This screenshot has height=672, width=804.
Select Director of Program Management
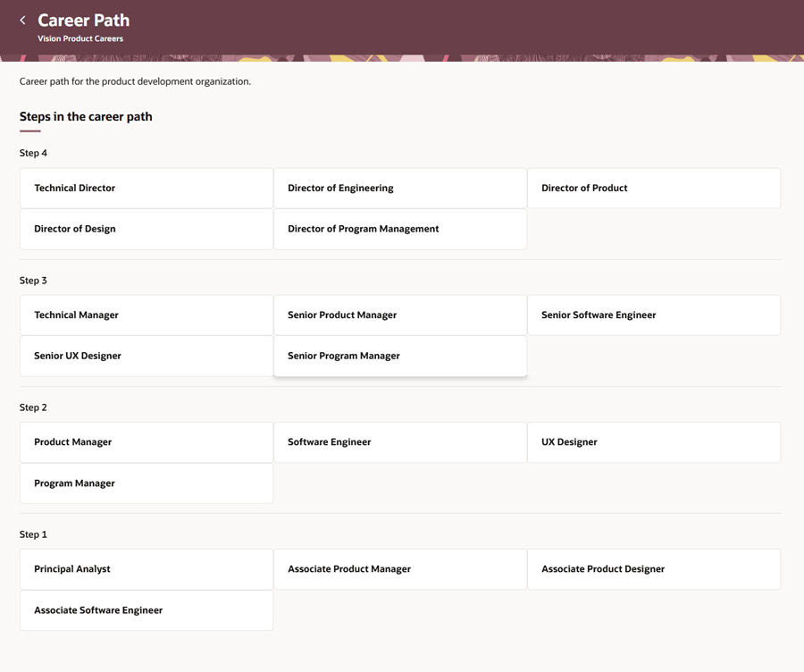pyautogui.click(x=399, y=229)
